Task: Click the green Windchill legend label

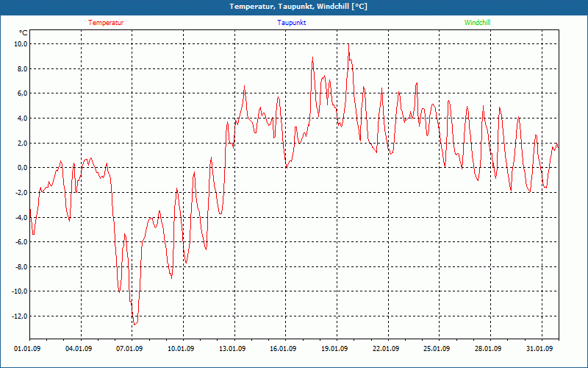Action: [477, 23]
